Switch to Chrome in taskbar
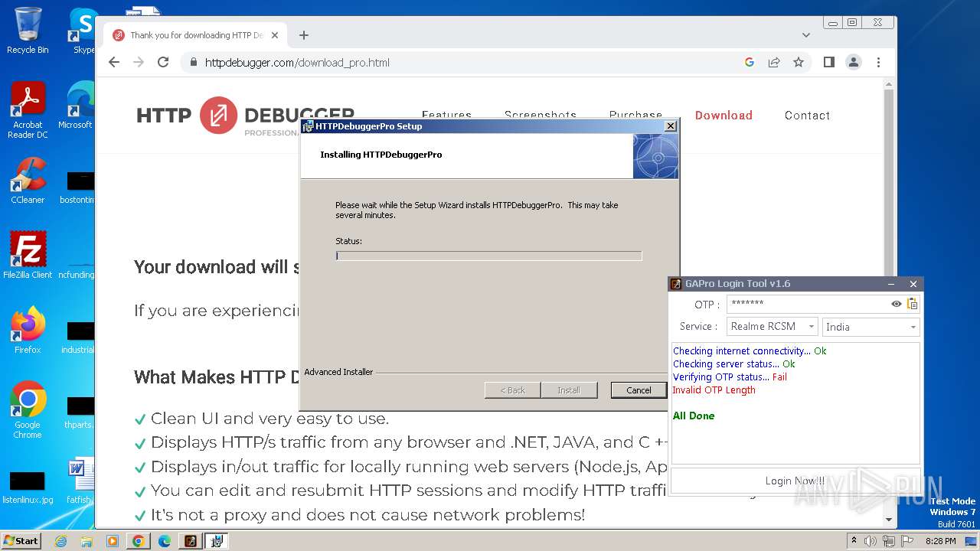This screenshot has height=551, width=980. point(138,541)
